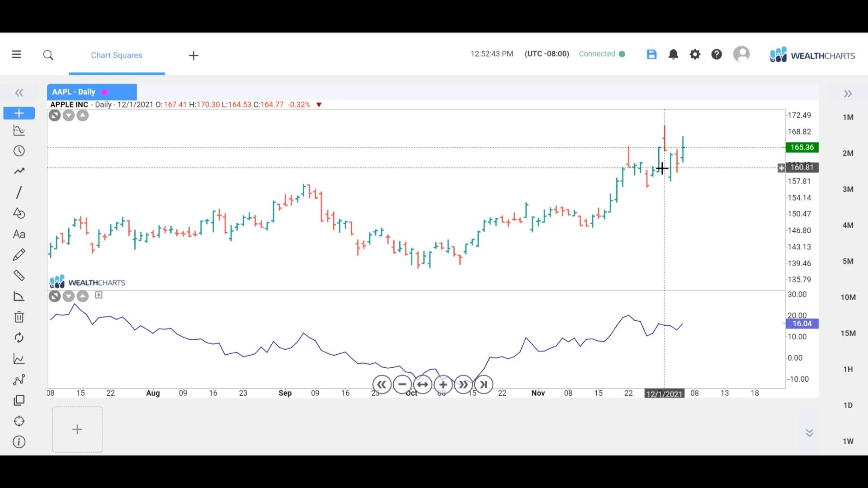Image resolution: width=868 pixels, height=488 pixels.
Task: Select the 1W timeframe
Action: point(848,441)
